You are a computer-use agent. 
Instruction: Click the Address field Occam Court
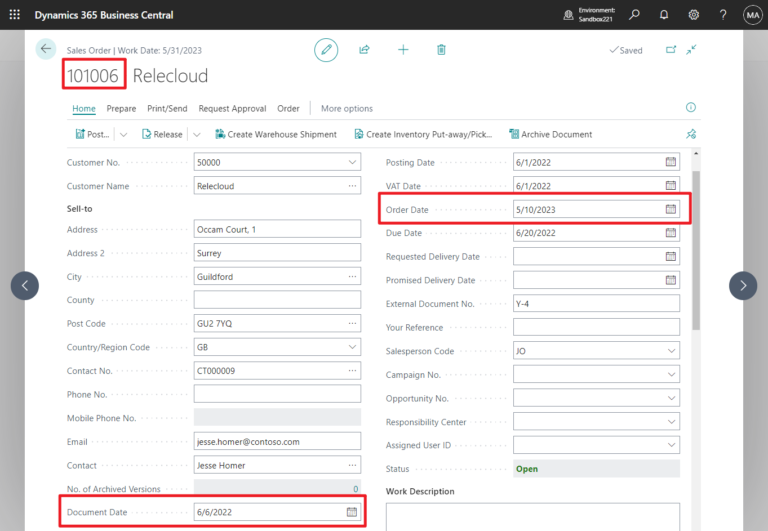tap(277, 229)
